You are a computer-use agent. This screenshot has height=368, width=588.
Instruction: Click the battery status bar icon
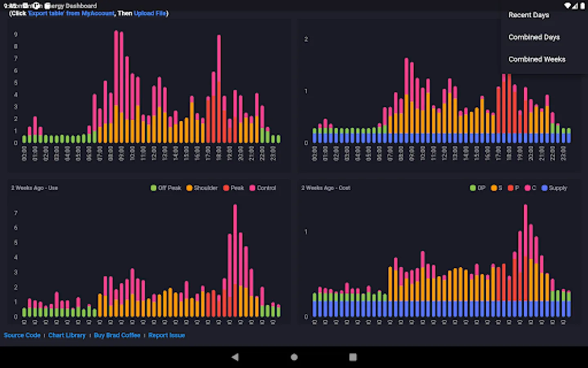[x=583, y=6]
